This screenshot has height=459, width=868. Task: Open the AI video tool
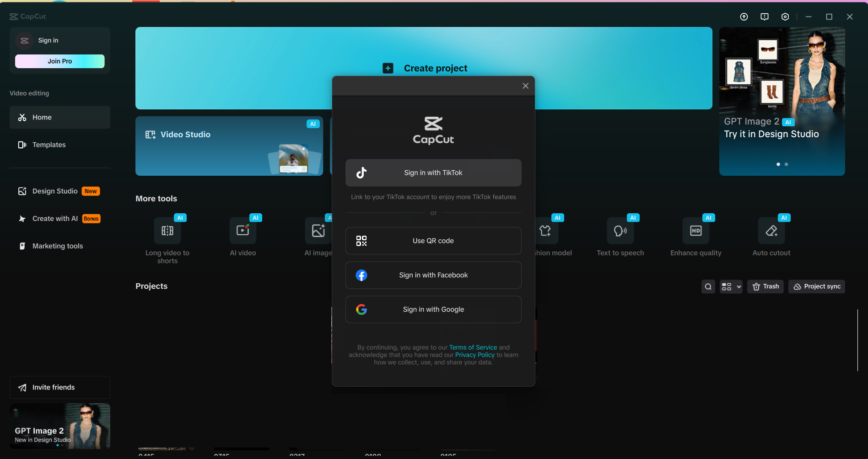[243, 231]
